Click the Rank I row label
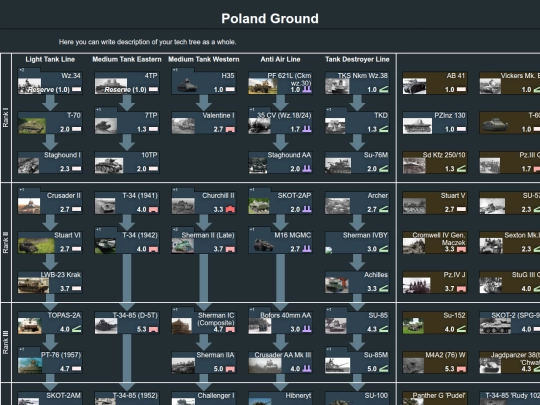 click(x=6, y=118)
